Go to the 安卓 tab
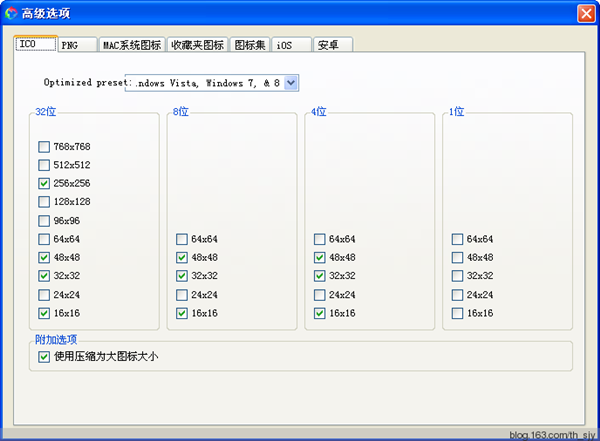The height and width of the screenshot is (441, 600). click(329, 45)
